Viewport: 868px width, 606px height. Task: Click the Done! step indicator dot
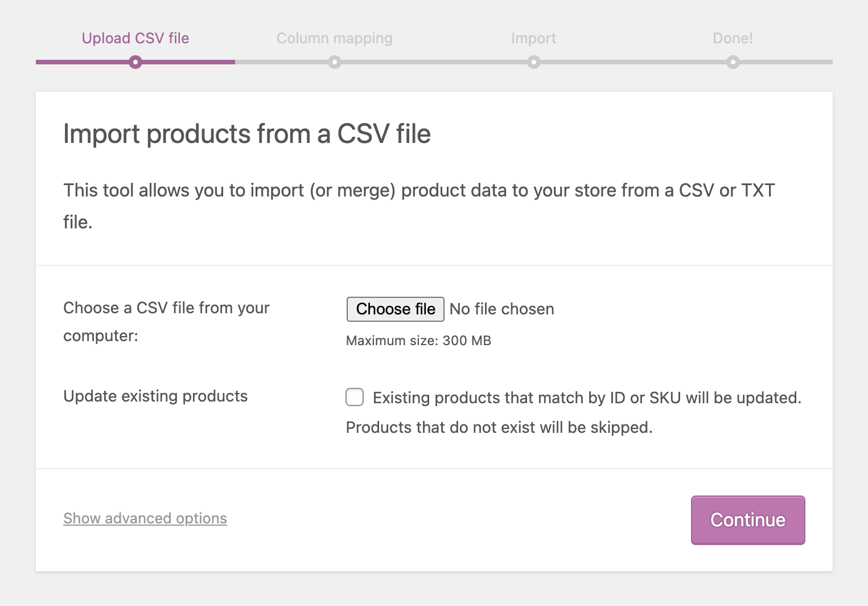coord(733,62)
